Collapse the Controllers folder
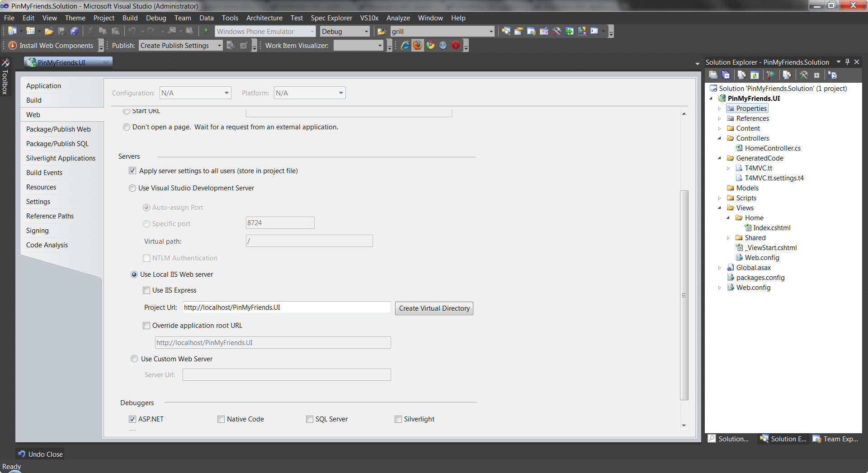Viewport: 868px width, 473px height. [720, 138]
